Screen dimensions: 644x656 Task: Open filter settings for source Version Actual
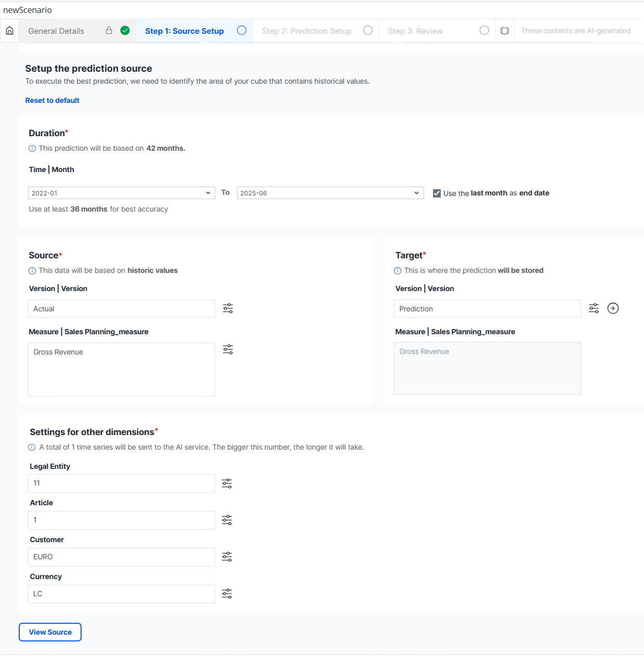[228, 308]
